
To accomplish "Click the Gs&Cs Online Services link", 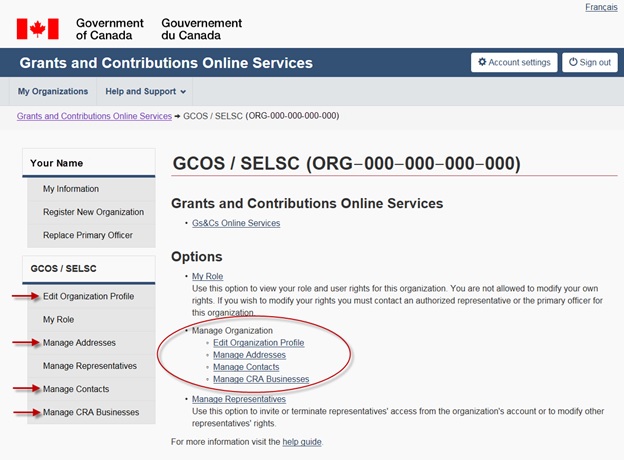I will point(236,223).
